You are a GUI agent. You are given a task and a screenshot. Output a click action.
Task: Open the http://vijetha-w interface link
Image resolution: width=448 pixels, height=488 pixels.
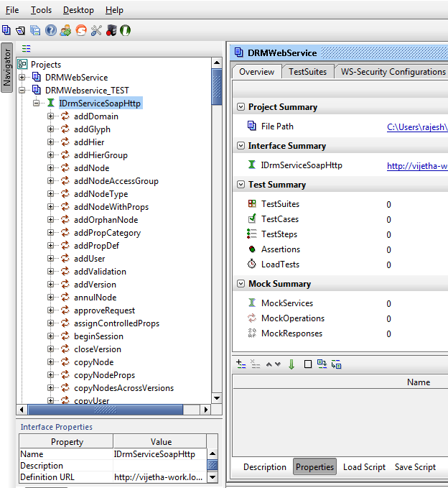(x=417, y=166)
